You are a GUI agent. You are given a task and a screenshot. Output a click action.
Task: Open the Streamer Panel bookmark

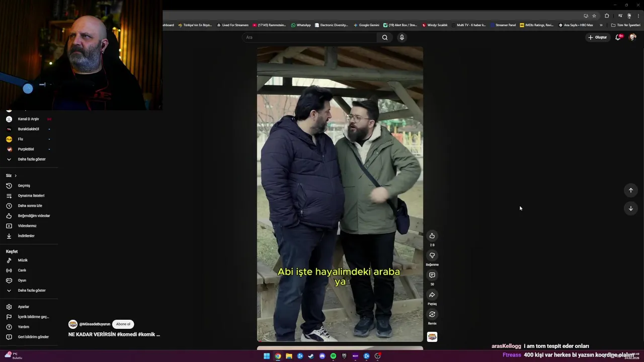tap(503, 25)
